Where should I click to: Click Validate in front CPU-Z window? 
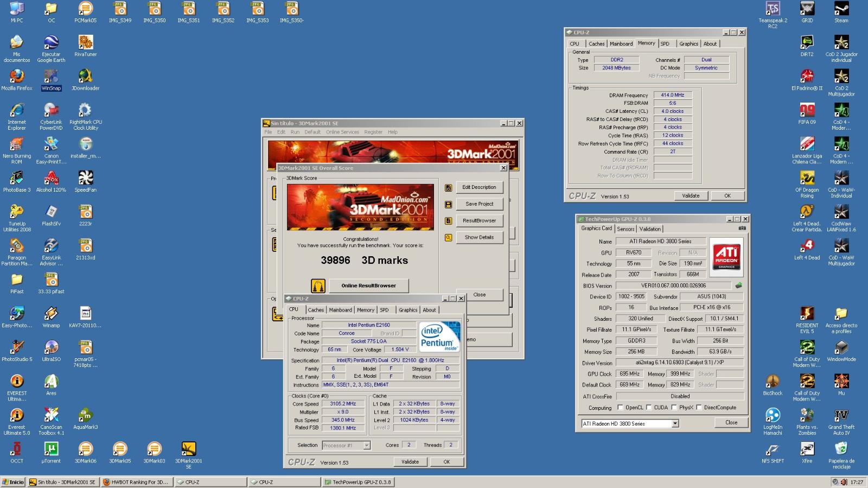pos(410,462)
